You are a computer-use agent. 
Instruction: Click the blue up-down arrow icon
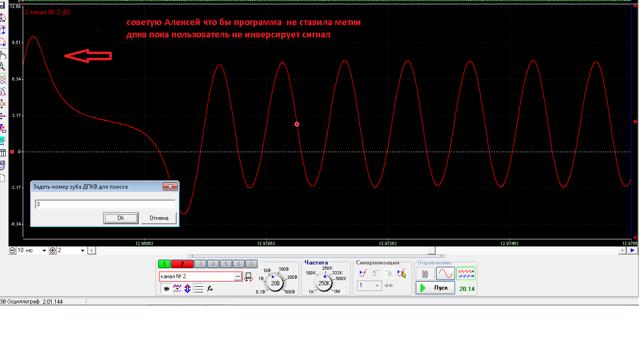coord(188,288)
